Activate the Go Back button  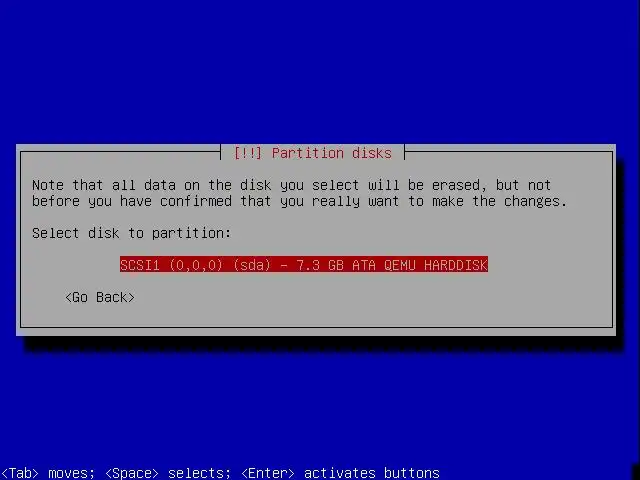pyautogui.click(x=100, y=297)
